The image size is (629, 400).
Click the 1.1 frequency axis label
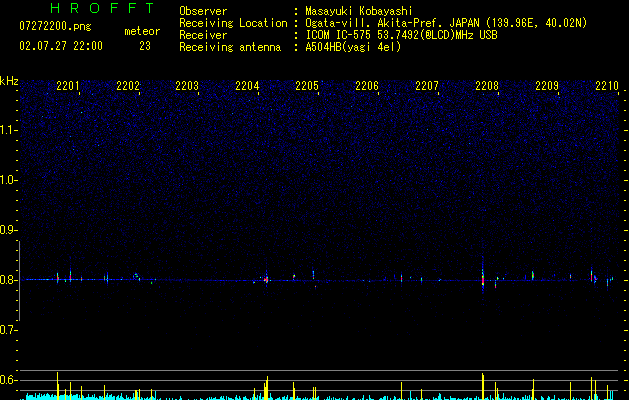coord(8,130)
